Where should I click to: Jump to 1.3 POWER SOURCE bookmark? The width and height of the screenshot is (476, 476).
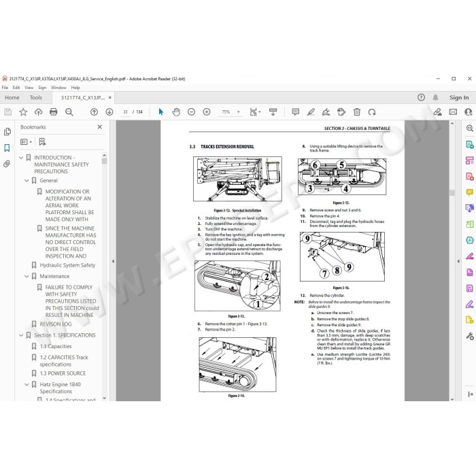63,373
